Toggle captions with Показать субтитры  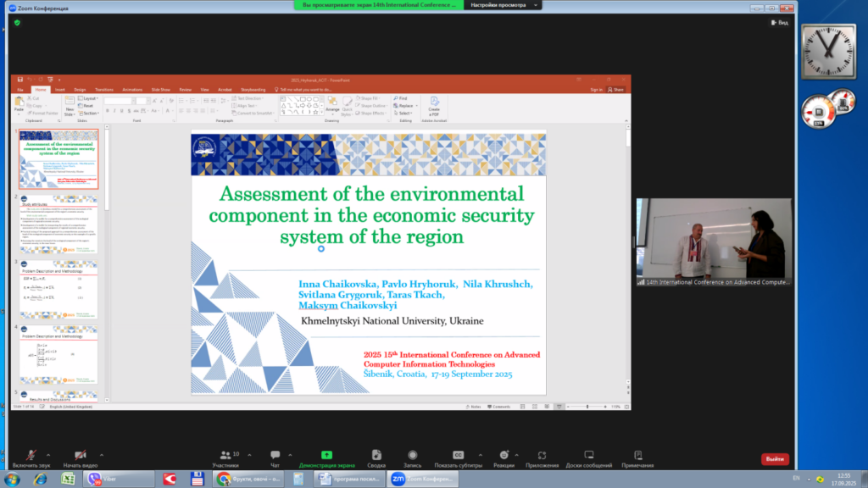[x=458, y=457]
